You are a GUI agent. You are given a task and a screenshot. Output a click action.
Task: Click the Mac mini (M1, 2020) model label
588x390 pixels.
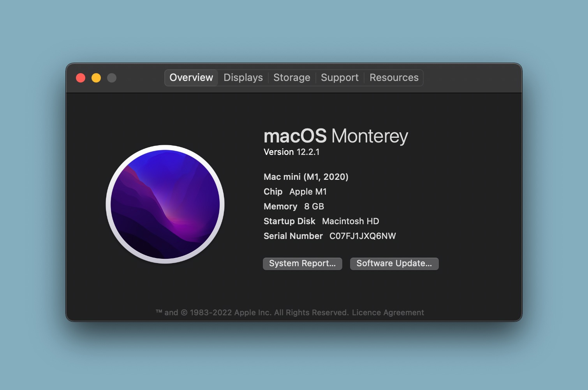306,177
